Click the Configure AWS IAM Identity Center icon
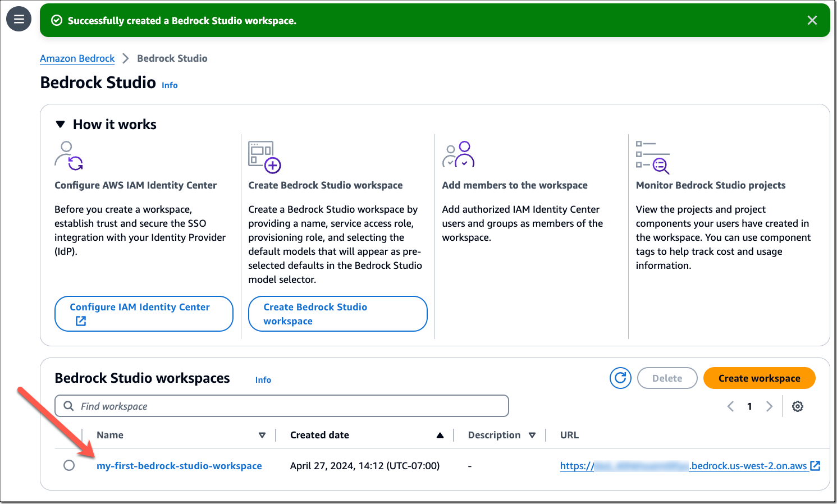The height and width of the screenshot is (504, 837). click(69, 155)
